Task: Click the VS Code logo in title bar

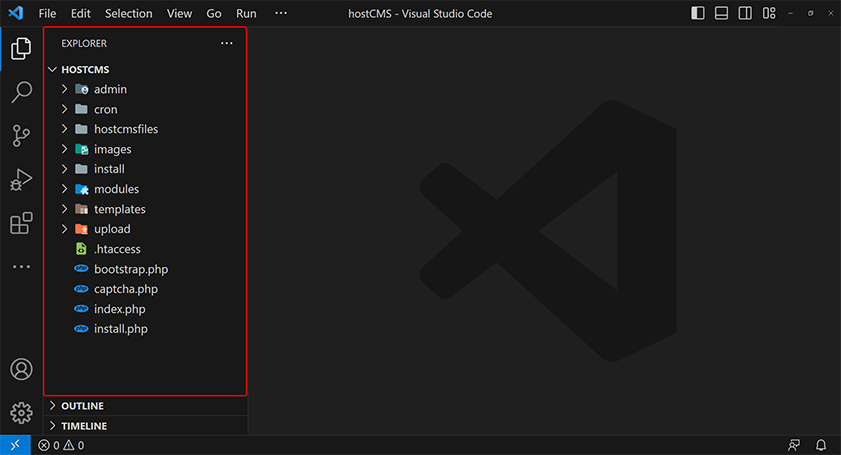Action: [x=16, y=13]
